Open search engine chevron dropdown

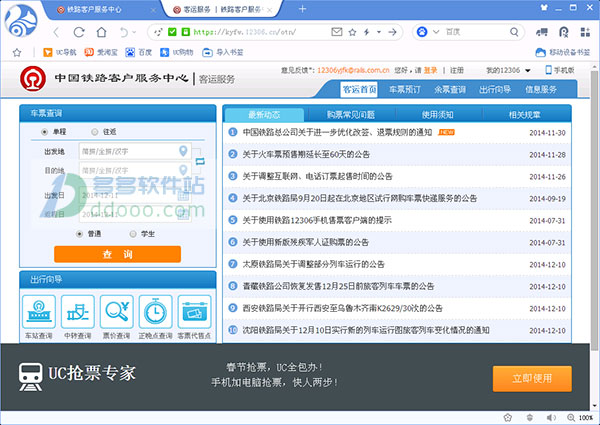pyautogui.click(x=436, y=32)
